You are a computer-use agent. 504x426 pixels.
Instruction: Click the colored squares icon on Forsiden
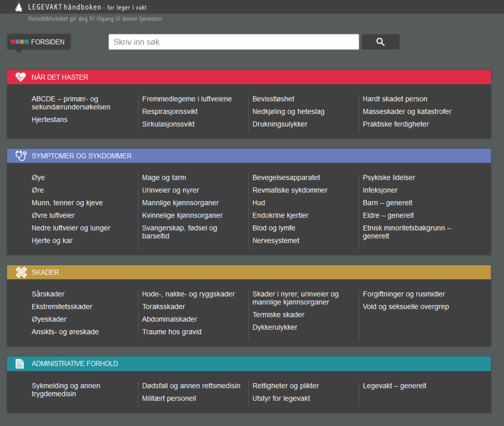click(20, 42)
